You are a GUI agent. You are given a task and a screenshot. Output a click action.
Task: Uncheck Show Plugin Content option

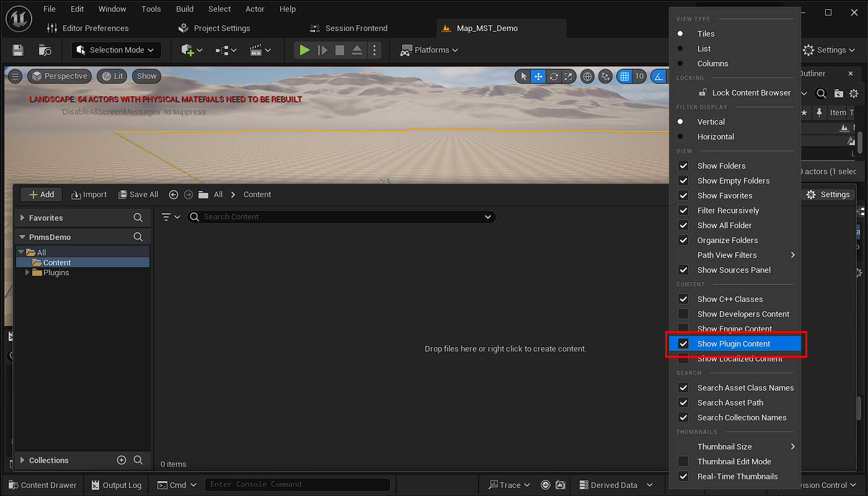pyautogui.click(x=683, y=343)
